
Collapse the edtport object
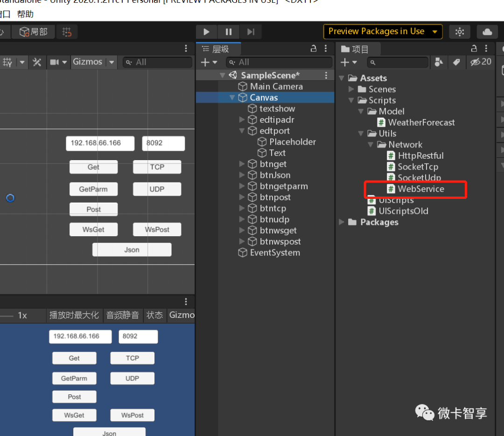coord(242,131)
